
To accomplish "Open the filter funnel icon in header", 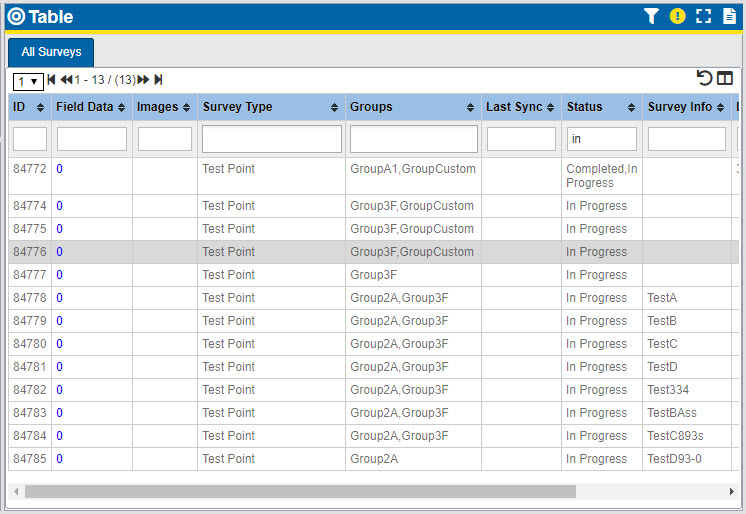I will [651, 16].
